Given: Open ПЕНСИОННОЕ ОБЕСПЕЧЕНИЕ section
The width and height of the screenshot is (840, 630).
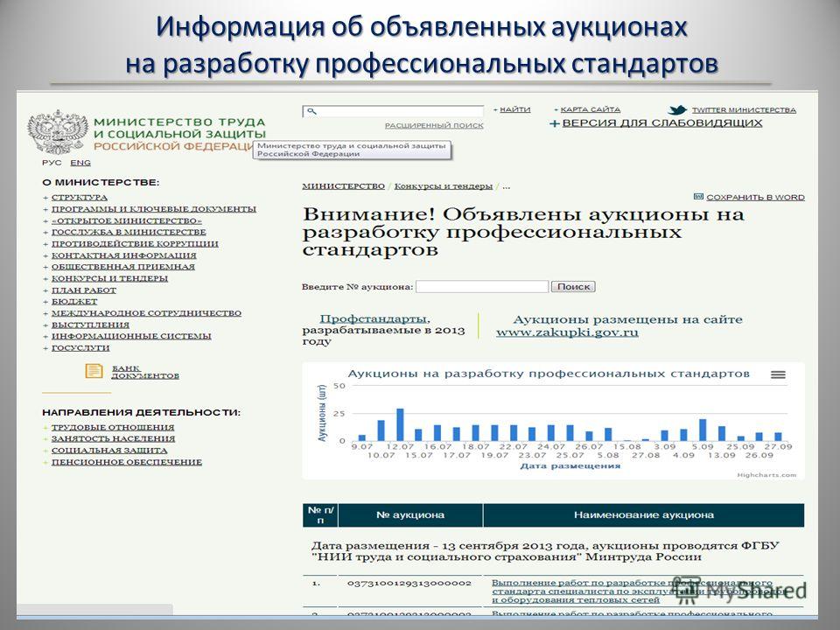Looking at the screenshot, I should (x=127, y=462).
